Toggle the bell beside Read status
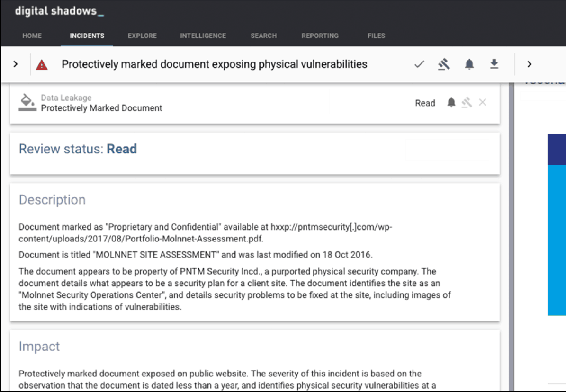The image size is (566, 392). point(451,103)
